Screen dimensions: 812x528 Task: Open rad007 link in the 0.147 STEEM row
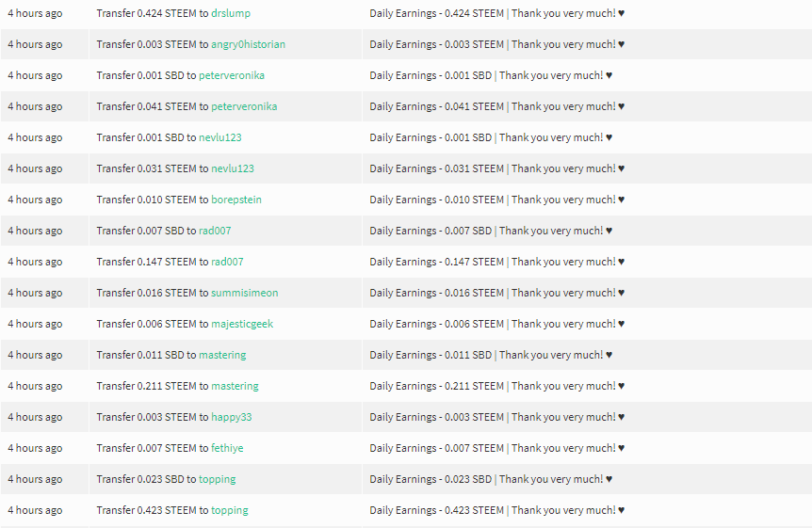click(227, 262)
